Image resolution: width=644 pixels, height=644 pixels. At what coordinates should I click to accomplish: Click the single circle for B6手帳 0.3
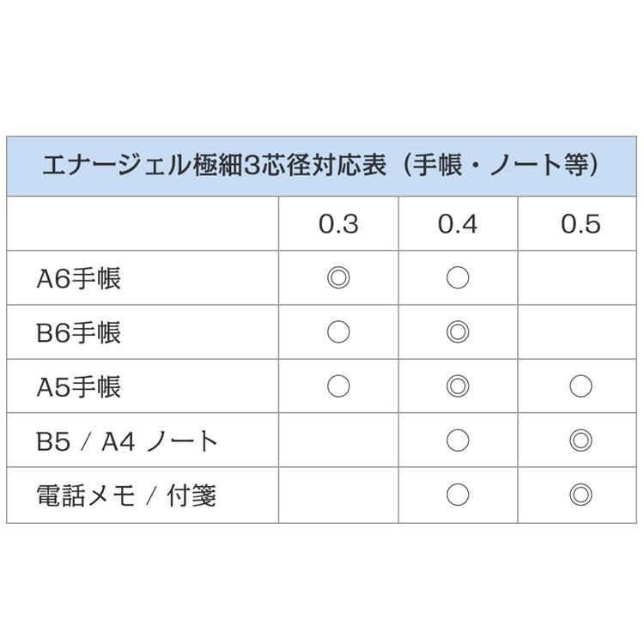pos(338,331)
